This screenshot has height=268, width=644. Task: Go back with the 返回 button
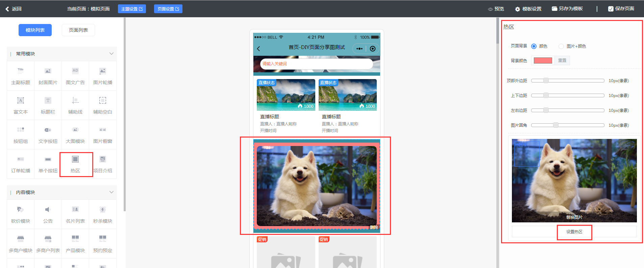click(14, 9)
